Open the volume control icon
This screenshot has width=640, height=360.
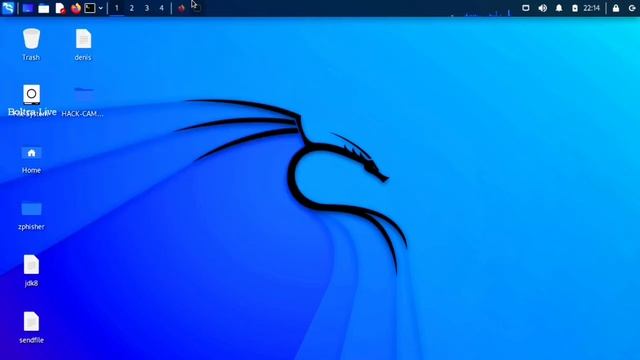tap(542, 8)
